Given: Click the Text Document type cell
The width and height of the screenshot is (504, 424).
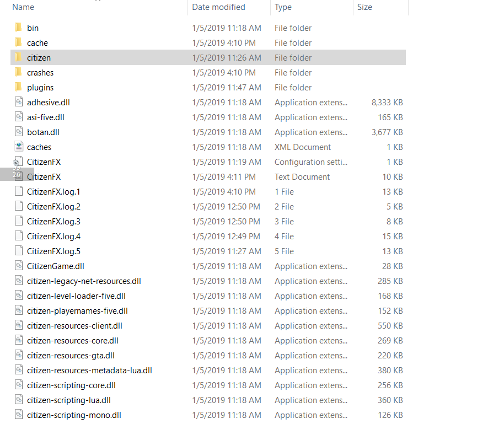Looking at the screenshot, I should 302,177.
